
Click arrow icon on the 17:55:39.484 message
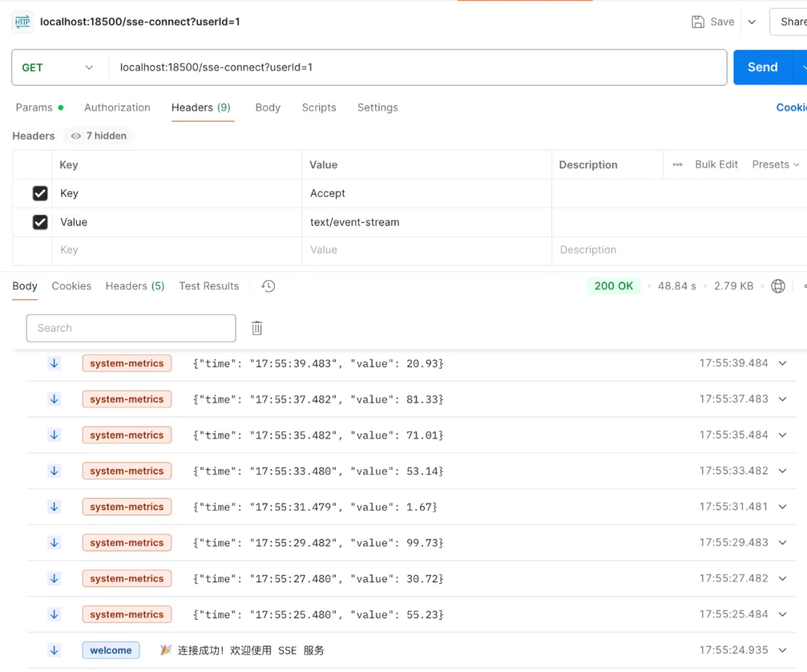pyautogui.click(x=55, y=363)
